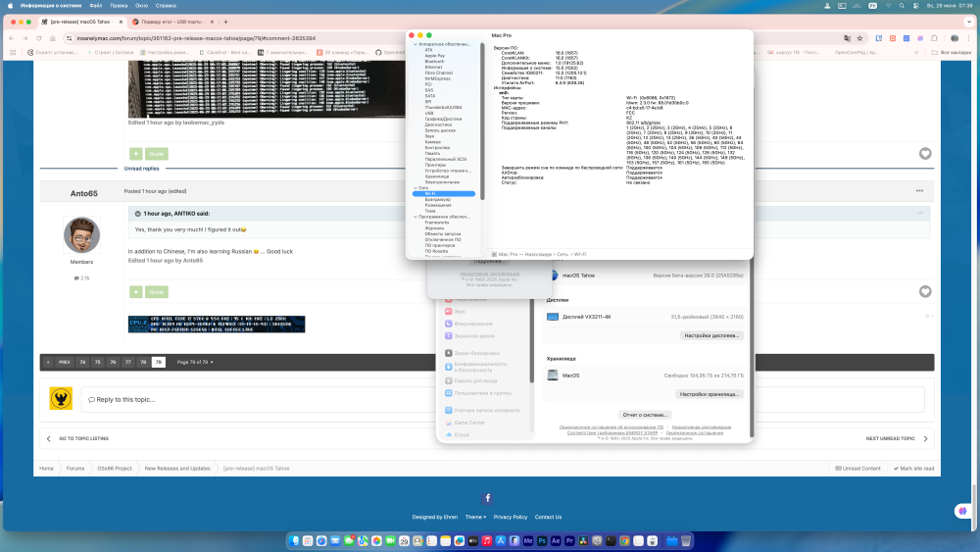Screen dimensions: 980x552
Task: Open the Файл menu in menu bar
Action: [96, 6]
